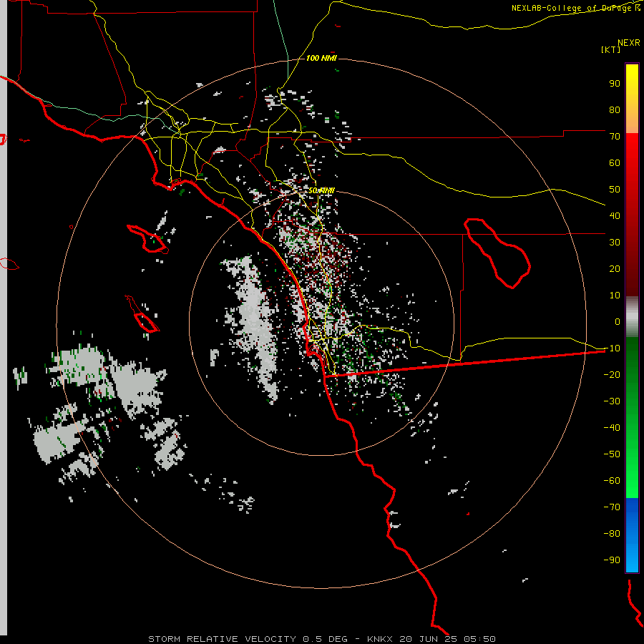Click the 70 value on velocity scale

coord(615,137)
